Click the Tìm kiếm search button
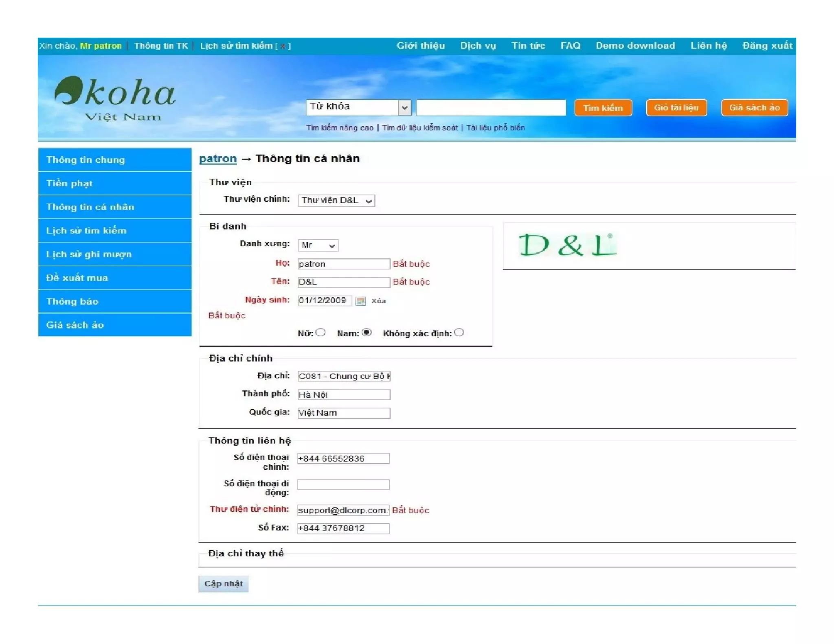The image size is (834, 644). [x=603, y=108]
